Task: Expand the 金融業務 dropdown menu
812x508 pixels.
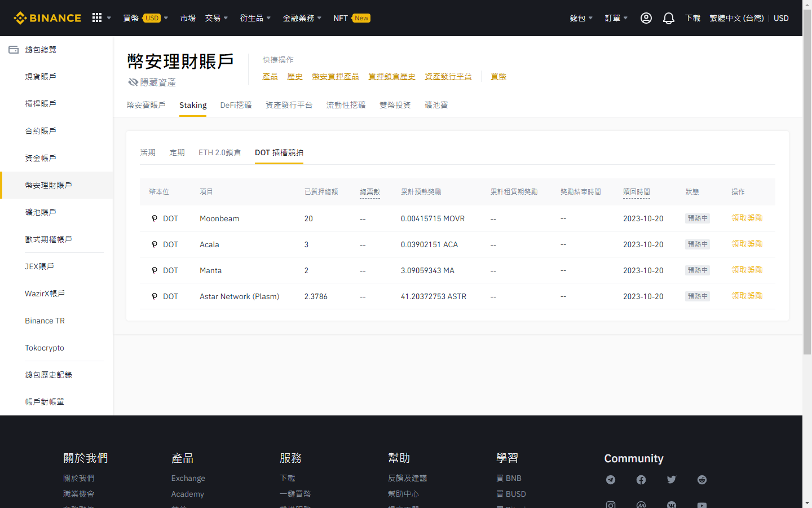Action: (x=302, y=18)
